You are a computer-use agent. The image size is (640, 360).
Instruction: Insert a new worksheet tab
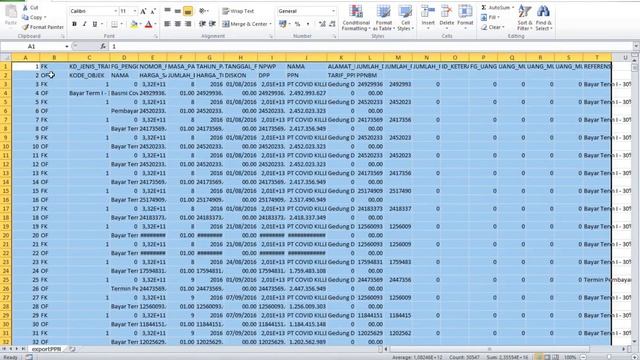point(72,349)
